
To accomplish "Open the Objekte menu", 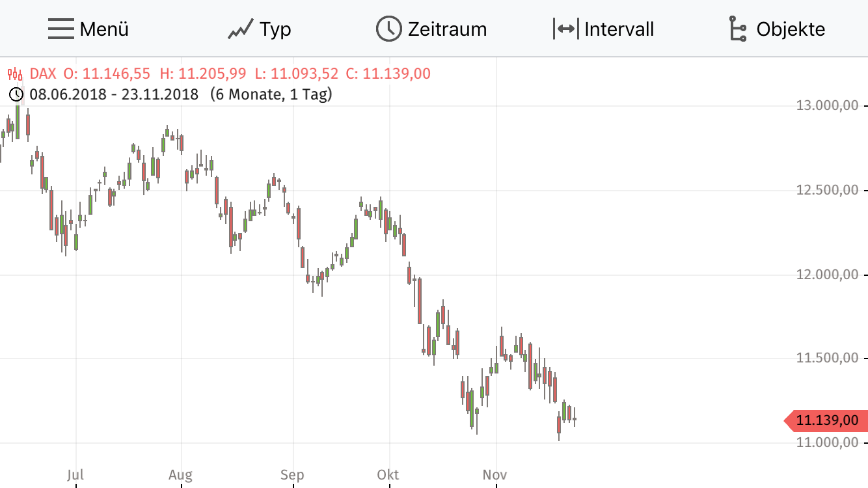I will click(x=791, y=29).
